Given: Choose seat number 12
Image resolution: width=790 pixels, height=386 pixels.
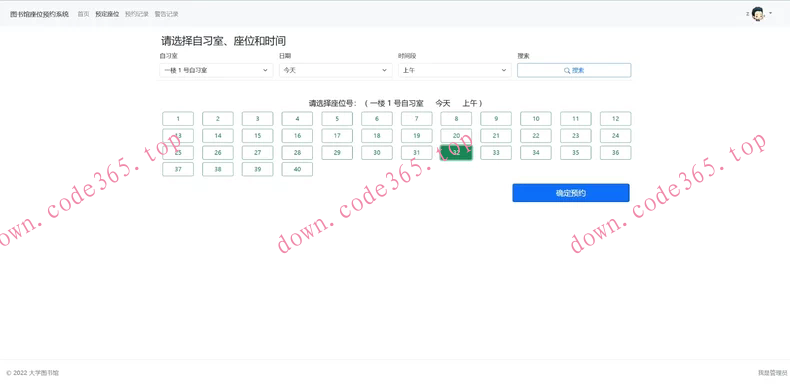Looking at the screenshot, I should [x=615, y=119].
